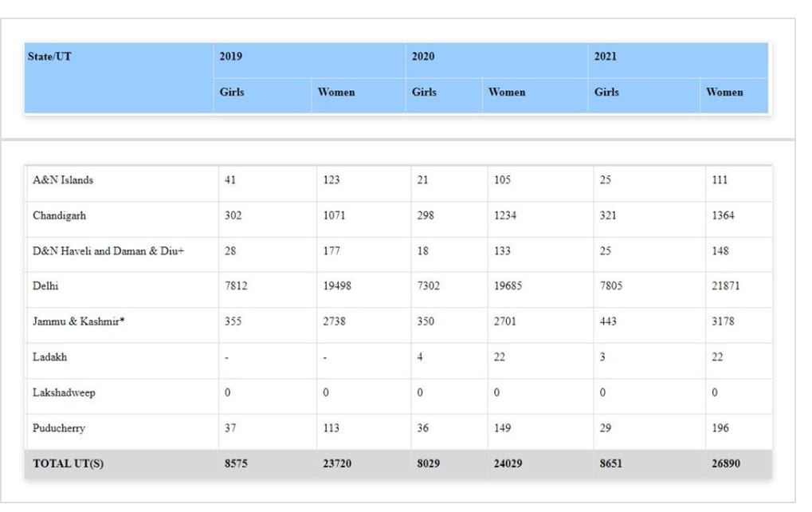Image resolution: width=812 pixels, height=512 pixels.
Task: Select the Girls subheader under 2020
Action: coord(424,93)
